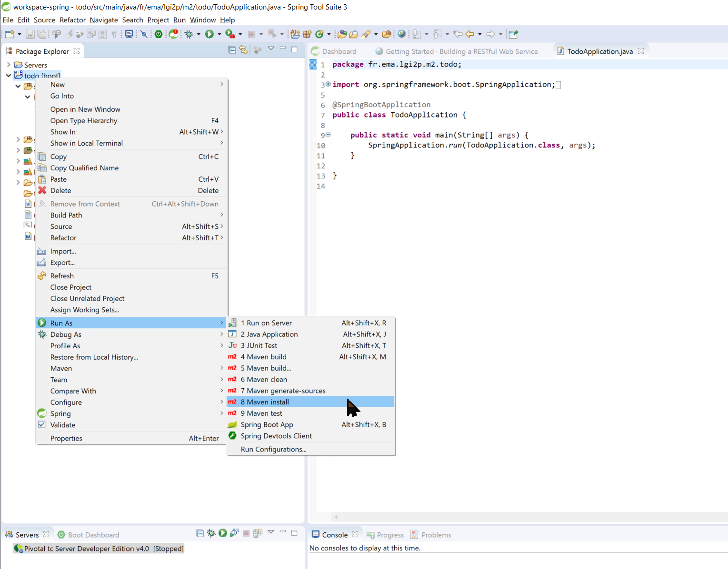
Task: Click the Run Last Tool (external tools) icon
Action: 230,34
